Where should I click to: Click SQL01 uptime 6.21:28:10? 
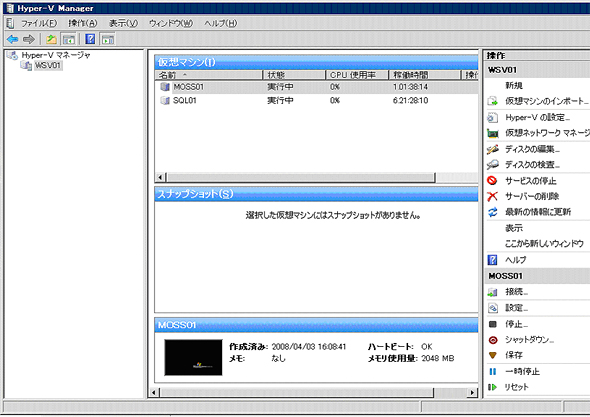click(x=411, y=100)
